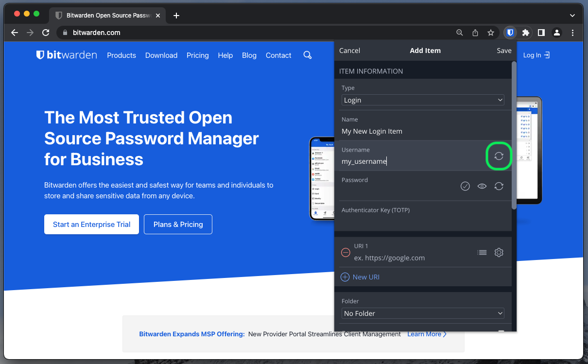Click the website search magnifier icon
Image resolution: width=588 pixels, height=364 pixels.
tap(308, 55)
